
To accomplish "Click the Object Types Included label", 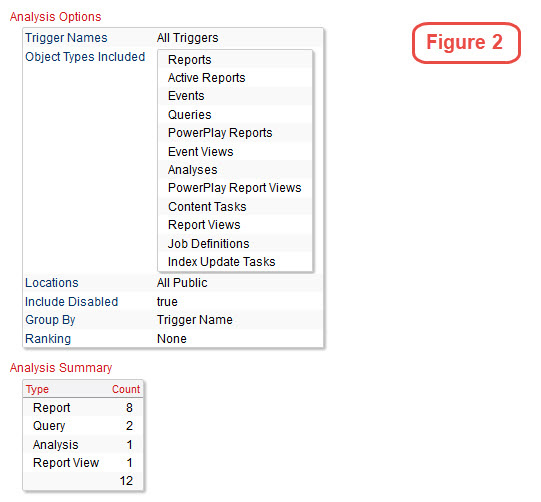I will (85, 57).
